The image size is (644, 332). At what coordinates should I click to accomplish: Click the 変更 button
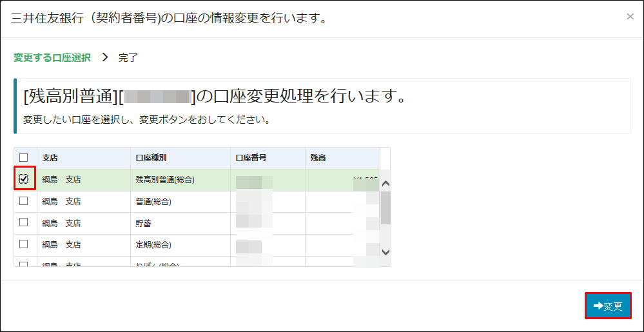coord(609,306)
